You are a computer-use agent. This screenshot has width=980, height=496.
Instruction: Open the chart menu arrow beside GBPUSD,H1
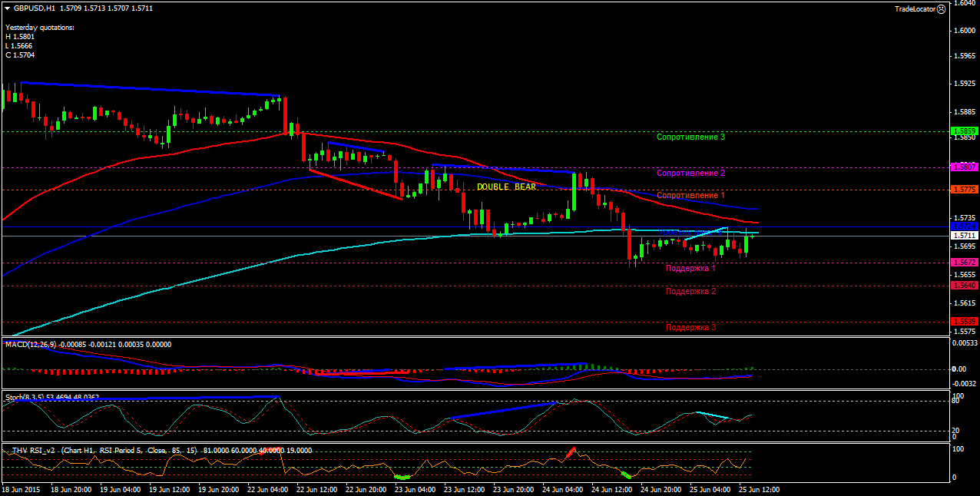pyautogui.click(x=7, y=8)
